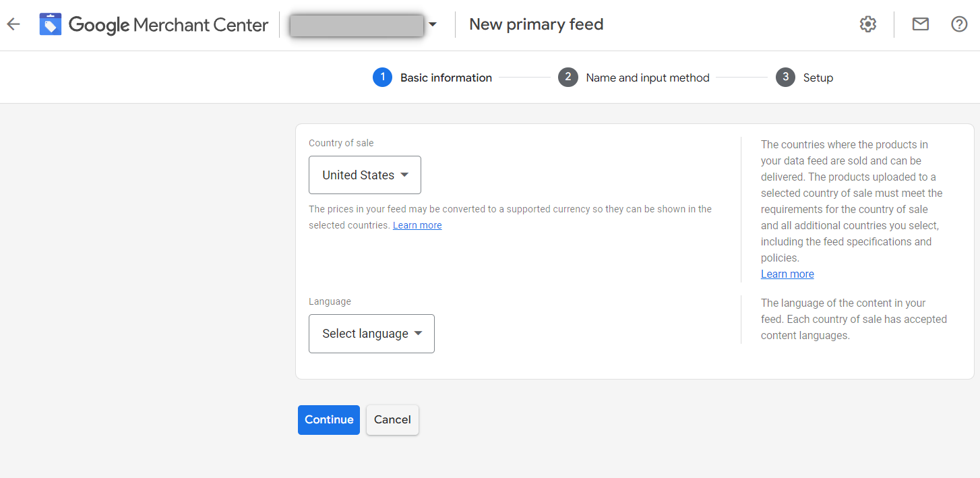
Task: Follow Learn more link in country description
Action: [x=787, y=274]
